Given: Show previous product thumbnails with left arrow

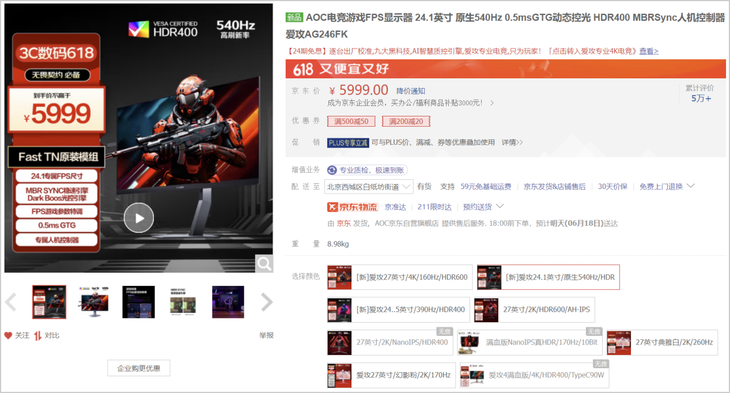Looking at the screenshot, I should click(x=11, y=302).
